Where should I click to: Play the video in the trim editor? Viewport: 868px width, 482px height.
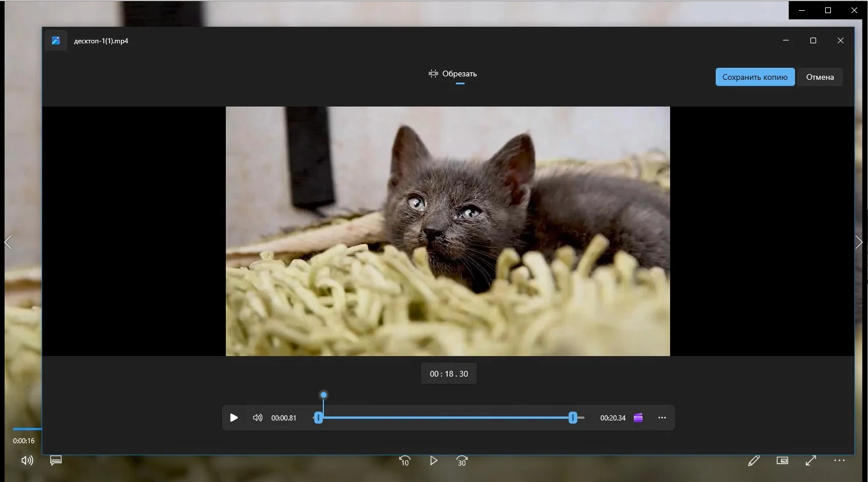pos(234,418)
